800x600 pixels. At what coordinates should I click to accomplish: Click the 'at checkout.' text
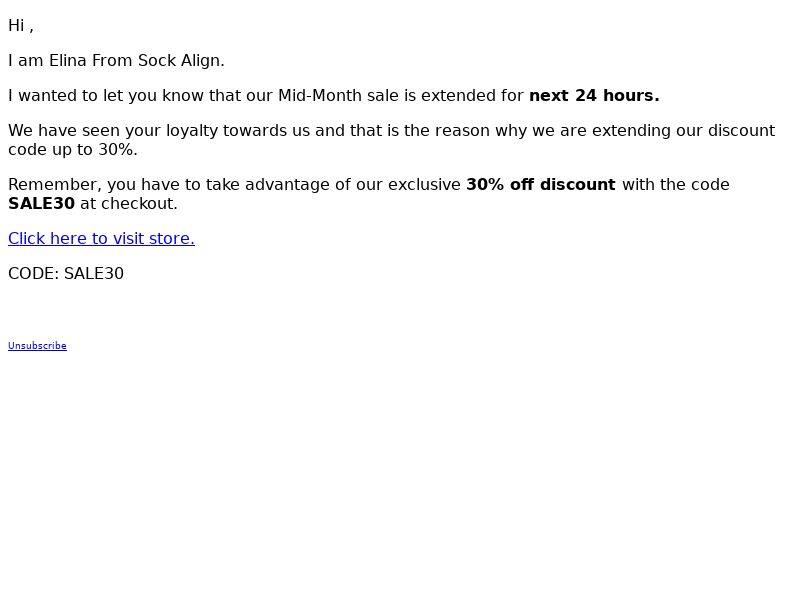click(x=129, y=204)
